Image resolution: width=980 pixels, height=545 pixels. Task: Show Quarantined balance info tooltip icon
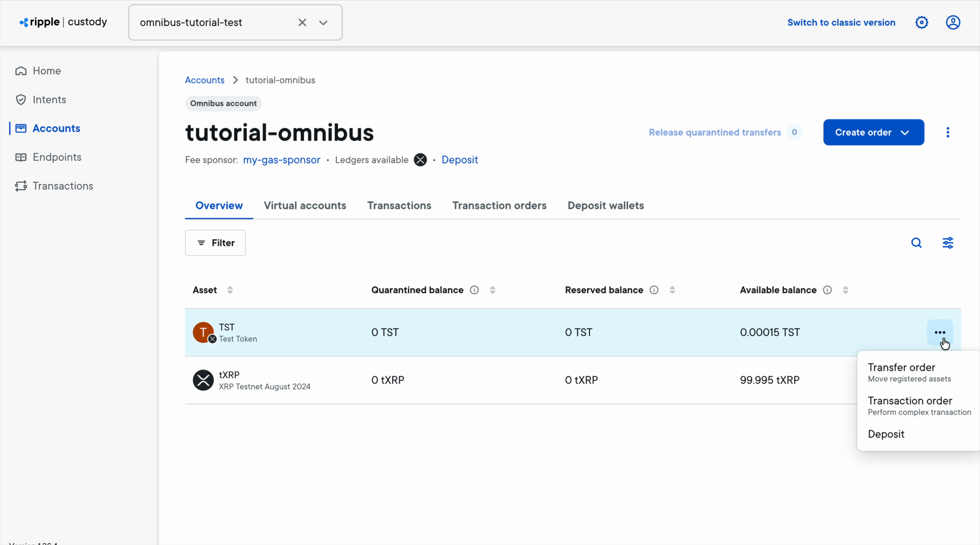click(474, 290)
